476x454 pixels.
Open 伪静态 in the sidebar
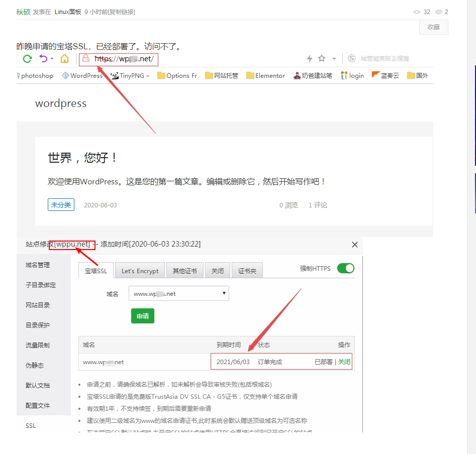[x=35, y=365]
